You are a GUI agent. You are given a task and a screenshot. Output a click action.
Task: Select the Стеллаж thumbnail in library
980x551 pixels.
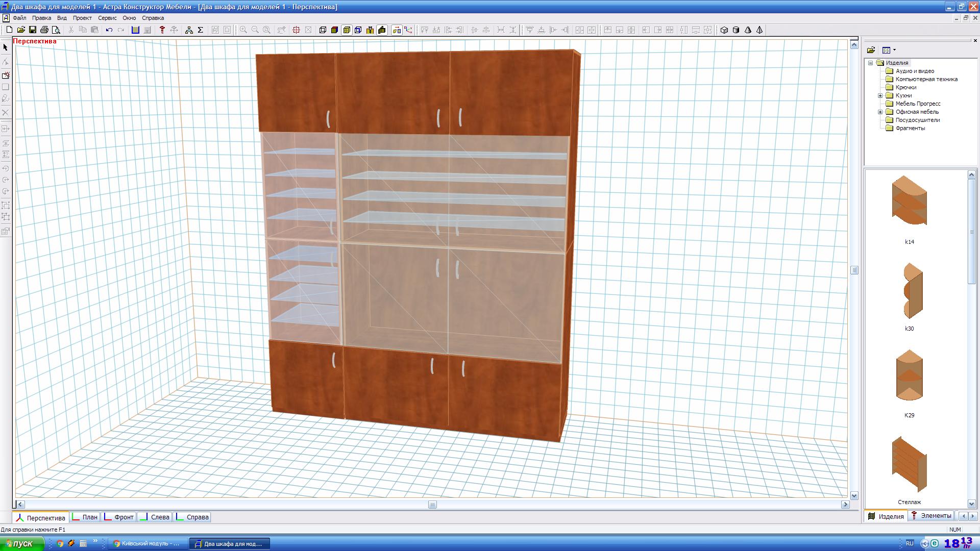pos(909,465)
